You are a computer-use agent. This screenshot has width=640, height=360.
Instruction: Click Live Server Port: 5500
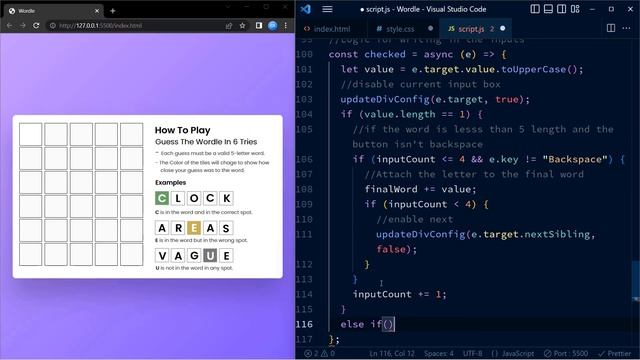[x=566, y=353]
